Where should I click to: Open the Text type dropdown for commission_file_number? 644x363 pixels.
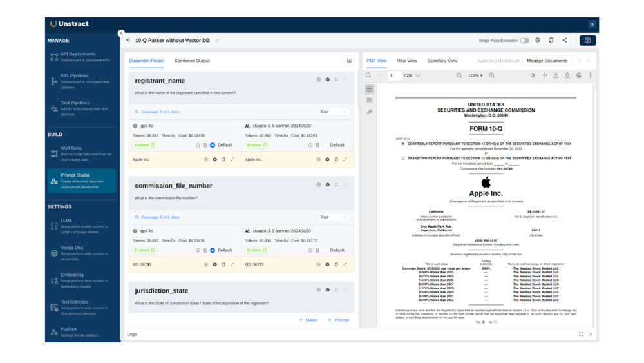click(x=333, y=217)
